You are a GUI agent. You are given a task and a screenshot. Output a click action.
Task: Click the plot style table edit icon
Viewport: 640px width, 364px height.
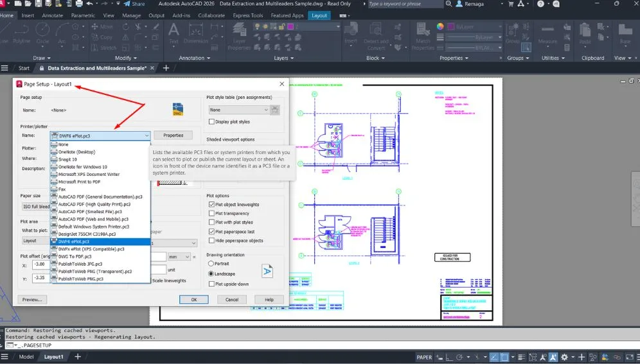tap(275, 110)
